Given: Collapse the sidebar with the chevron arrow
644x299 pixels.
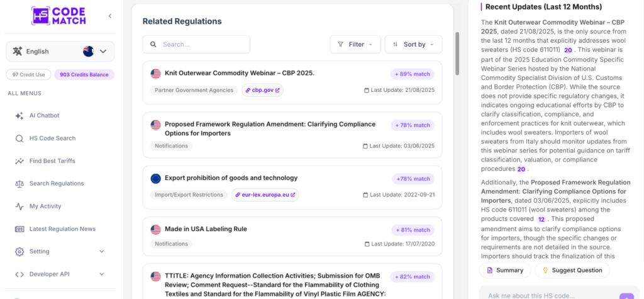Looking at the screenshot, I should 109,16.
